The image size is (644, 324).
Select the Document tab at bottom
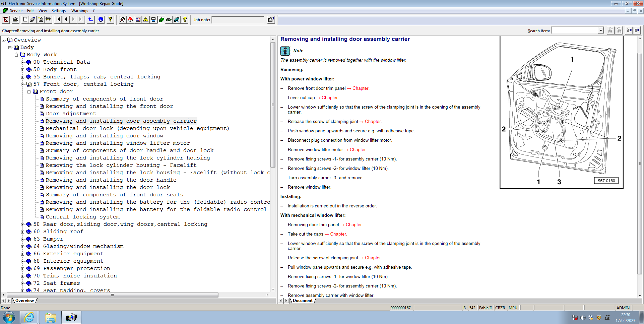(x=303, y=301)
